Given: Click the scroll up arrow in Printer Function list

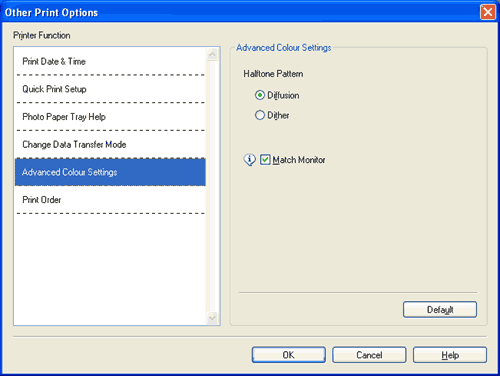Looking at the screenshot, I should point(212,54).
